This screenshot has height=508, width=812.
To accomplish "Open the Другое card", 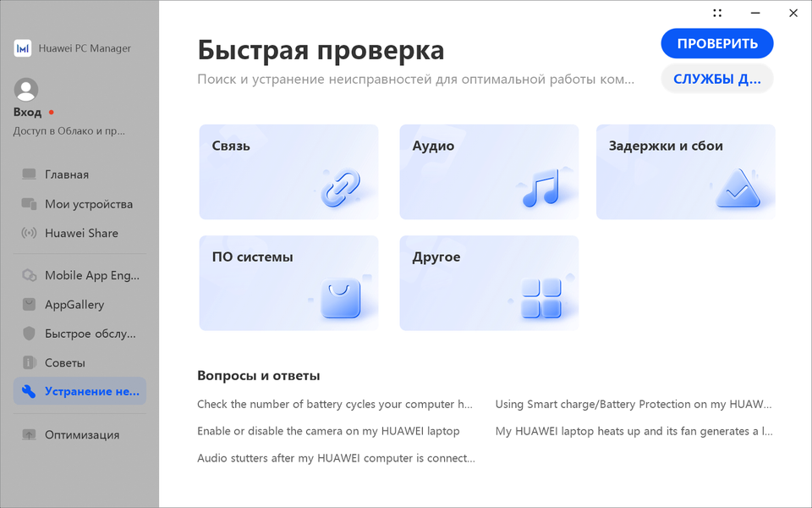I will click(x=490, y=283).
